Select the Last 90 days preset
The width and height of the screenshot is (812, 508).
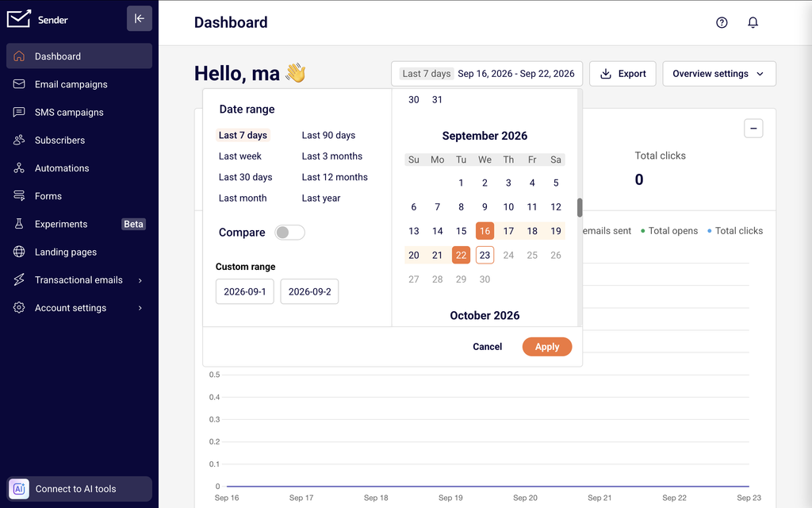click(328, 135)
